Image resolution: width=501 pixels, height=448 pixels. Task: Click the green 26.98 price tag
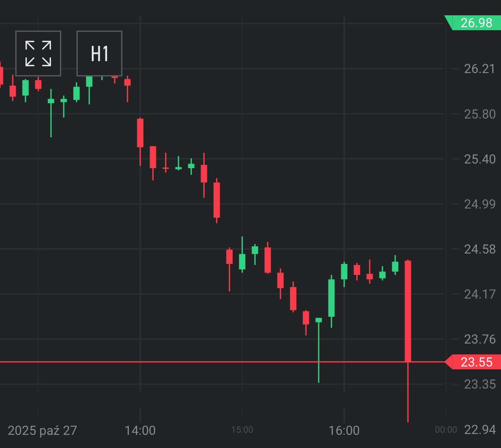click(x=476, y=23)
